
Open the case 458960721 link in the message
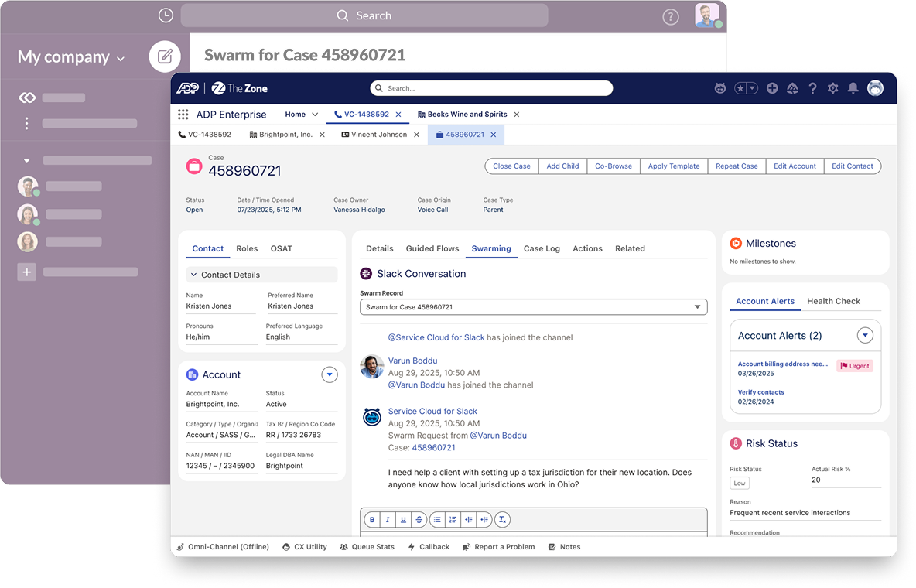pyautogui.click(x=433, y=447)
